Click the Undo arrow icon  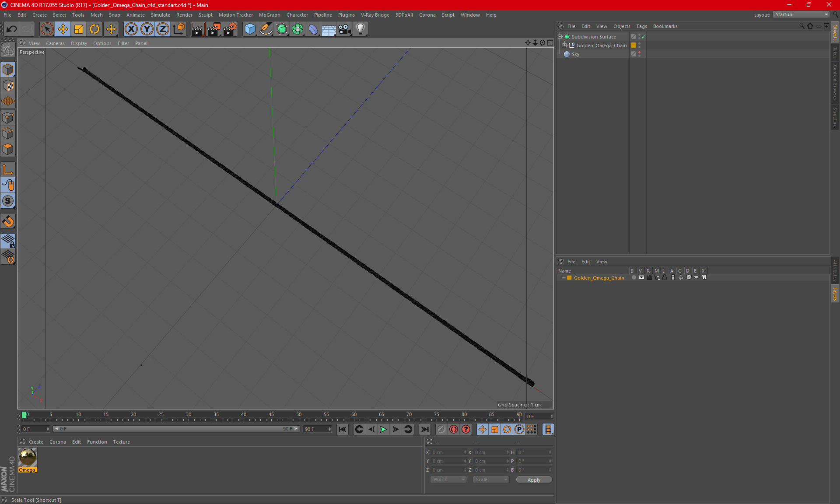[12, 29]
